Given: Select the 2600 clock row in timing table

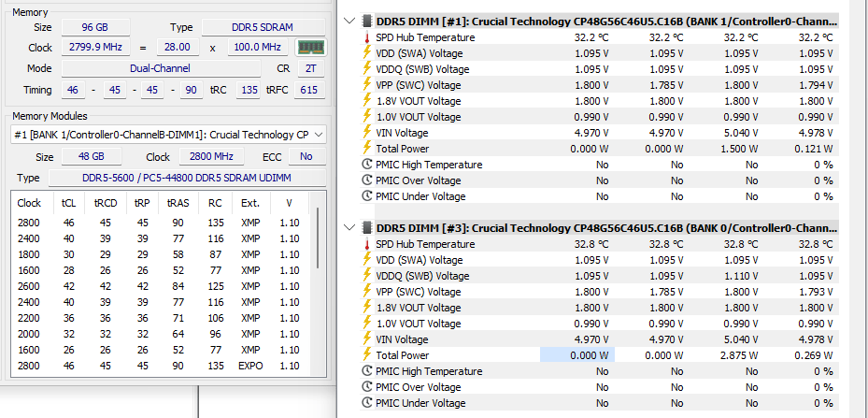Looking at the screenshot, I should (161, 286).
